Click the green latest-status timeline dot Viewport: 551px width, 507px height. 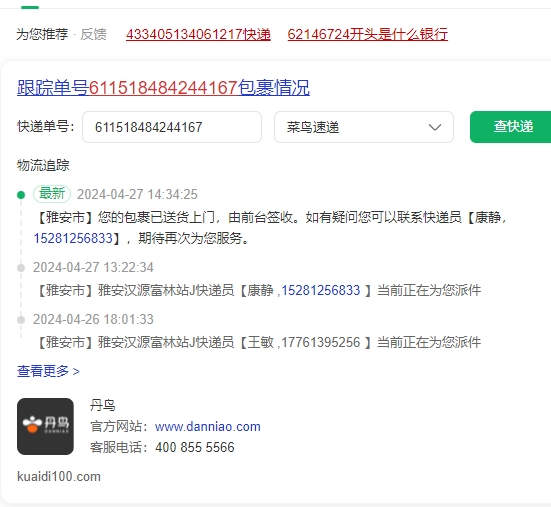[21, 195]
